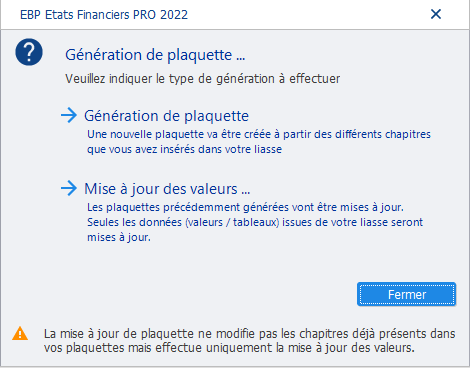Click the 'que vous avez insérés dans votre liasse' line
470x368 pixels.
tap(184, 149)
